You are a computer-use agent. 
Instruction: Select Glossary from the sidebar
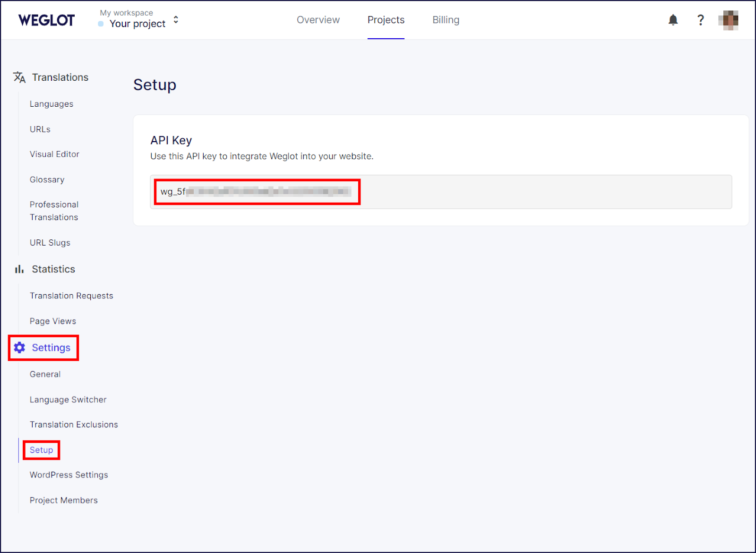tap(47, 179)
